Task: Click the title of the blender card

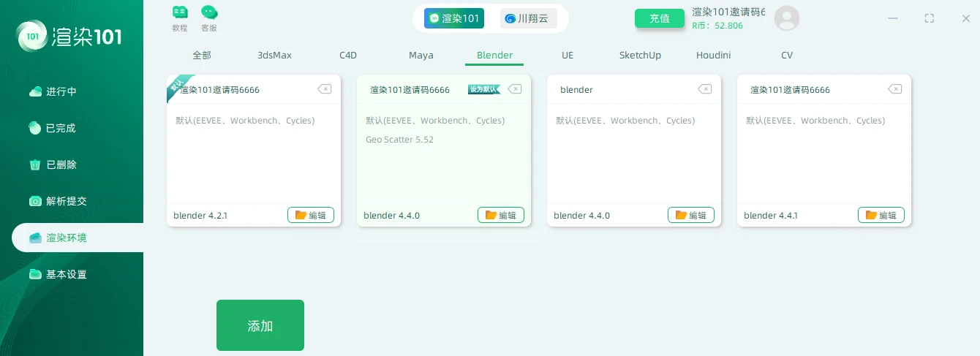Action: point(576,90)
